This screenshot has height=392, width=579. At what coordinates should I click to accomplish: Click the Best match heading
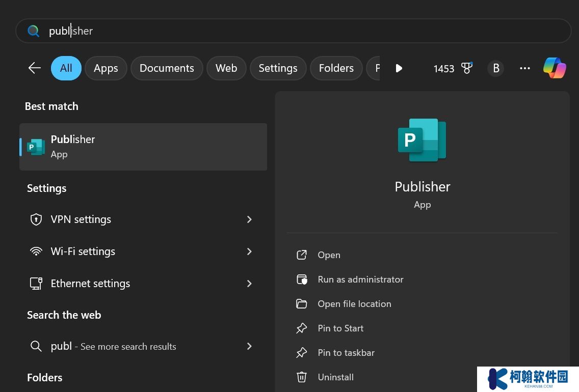(51, 106)
